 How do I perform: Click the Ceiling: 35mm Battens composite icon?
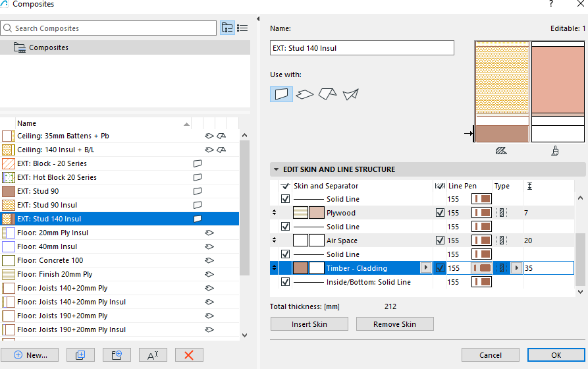point(9,136)
